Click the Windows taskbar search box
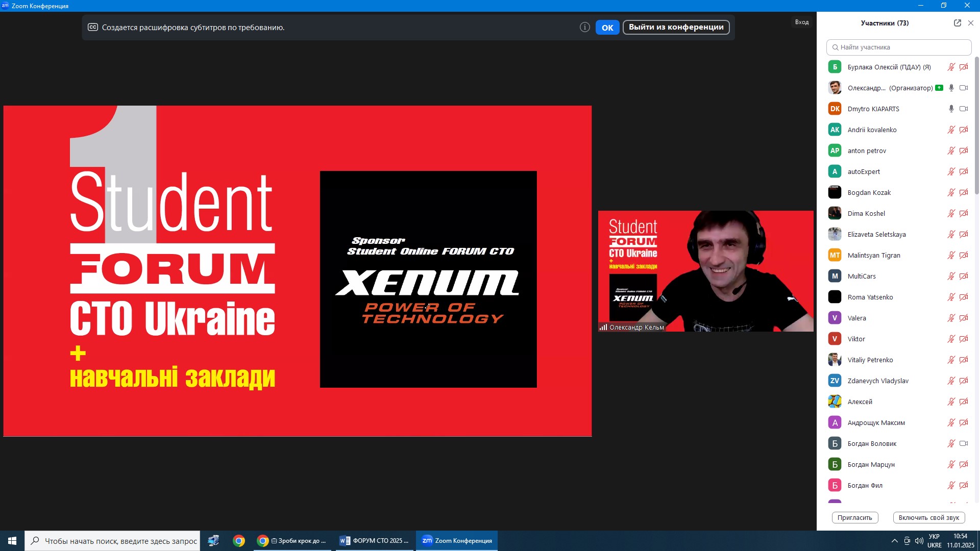 pyautogui.click(x=112, y=541)
